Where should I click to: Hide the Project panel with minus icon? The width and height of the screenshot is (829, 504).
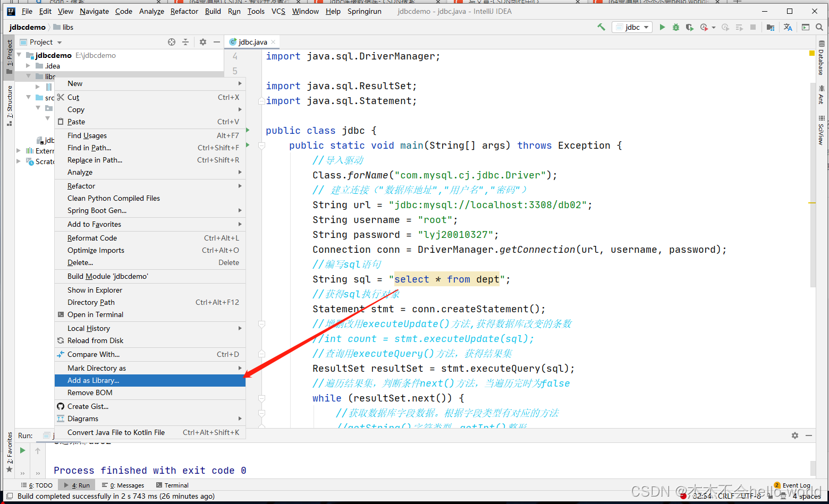click(x=217, y=42)
